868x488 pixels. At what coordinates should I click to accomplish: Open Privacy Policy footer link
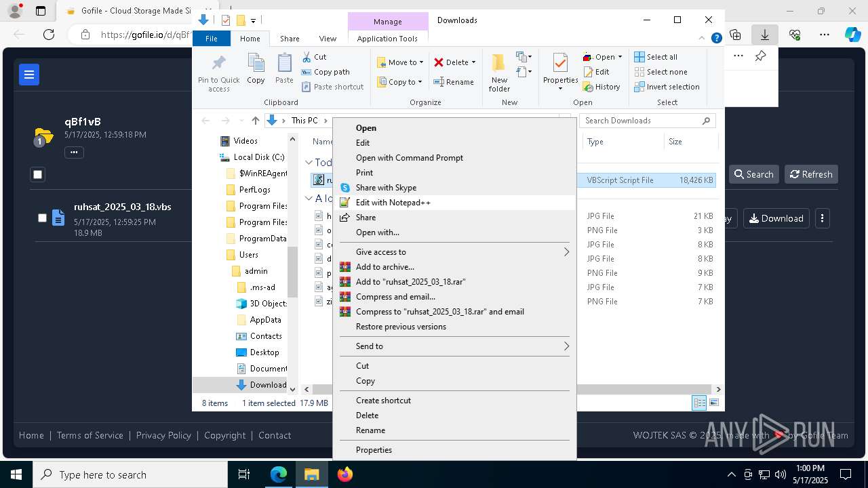(163, 435)
